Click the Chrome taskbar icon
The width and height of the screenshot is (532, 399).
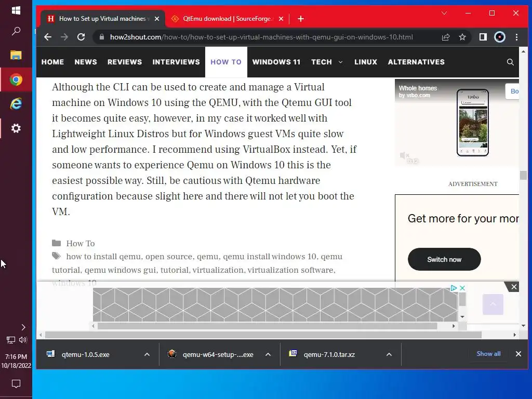[16, 79]
